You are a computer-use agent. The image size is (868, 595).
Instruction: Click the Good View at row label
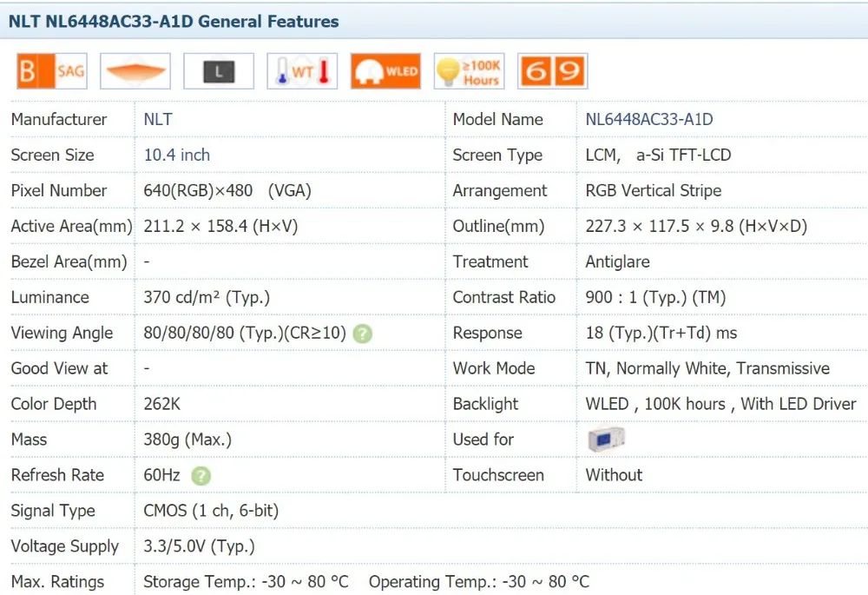(59, 368)
